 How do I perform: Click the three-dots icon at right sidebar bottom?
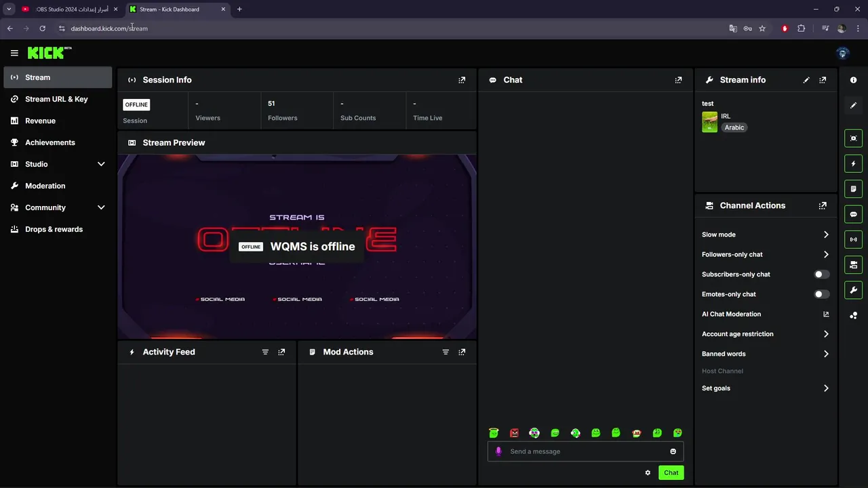pos(853,315)
